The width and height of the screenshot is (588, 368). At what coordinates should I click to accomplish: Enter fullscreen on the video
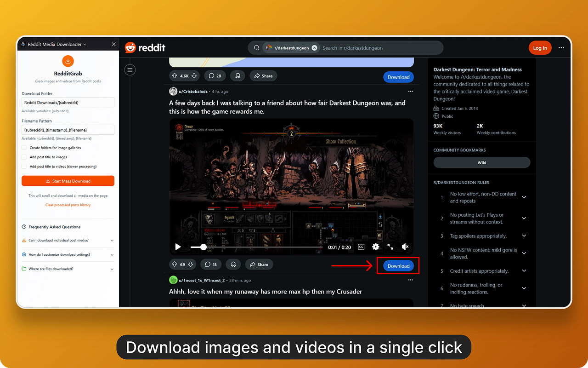tap(390, 247)
